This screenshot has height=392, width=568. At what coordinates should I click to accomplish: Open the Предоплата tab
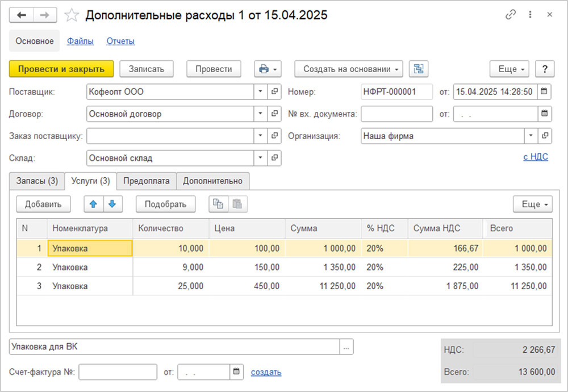(x=147, y=181)
